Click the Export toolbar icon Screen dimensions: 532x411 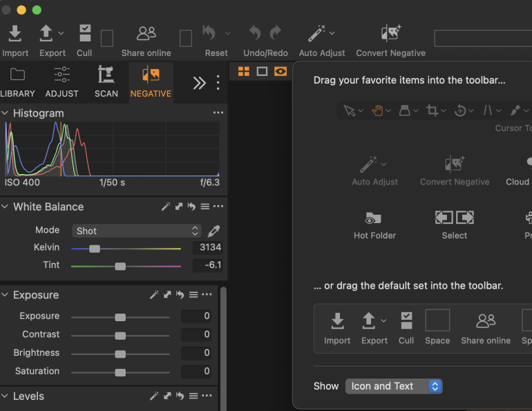click(46, 33)
